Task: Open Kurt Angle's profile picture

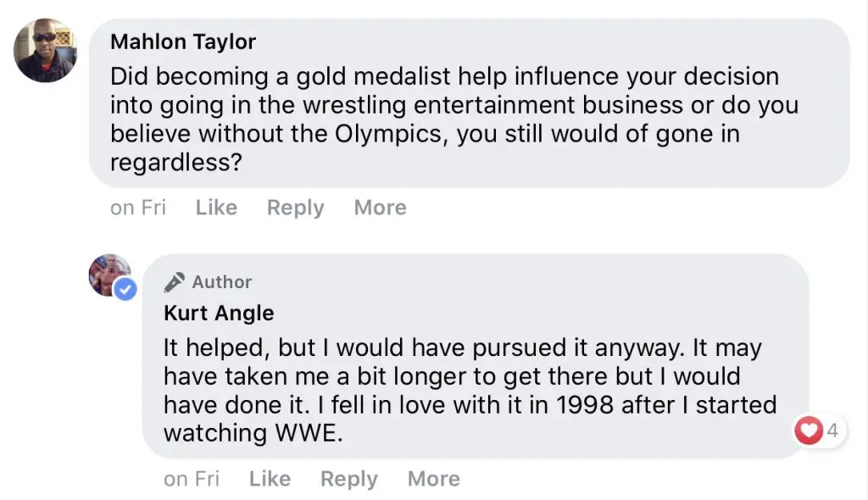Action: coord(108,273)
